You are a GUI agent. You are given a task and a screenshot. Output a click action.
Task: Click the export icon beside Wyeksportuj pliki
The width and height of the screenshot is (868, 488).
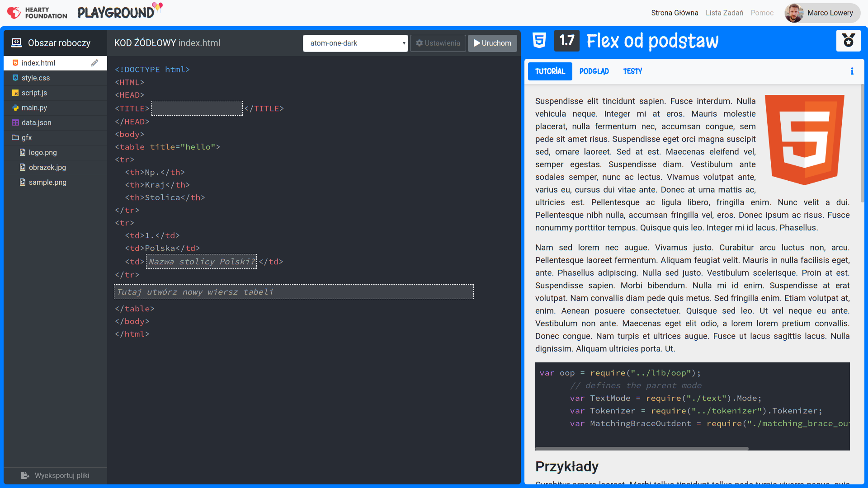[25, 475]
